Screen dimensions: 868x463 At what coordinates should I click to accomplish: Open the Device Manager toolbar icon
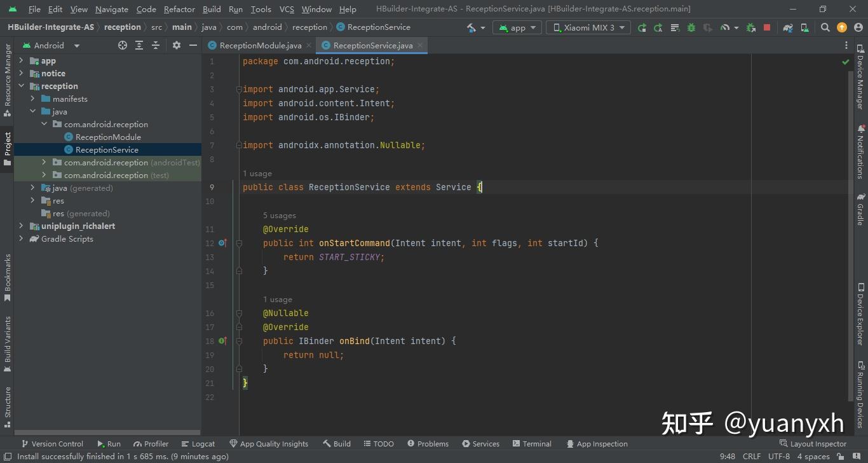click(804, 27)
